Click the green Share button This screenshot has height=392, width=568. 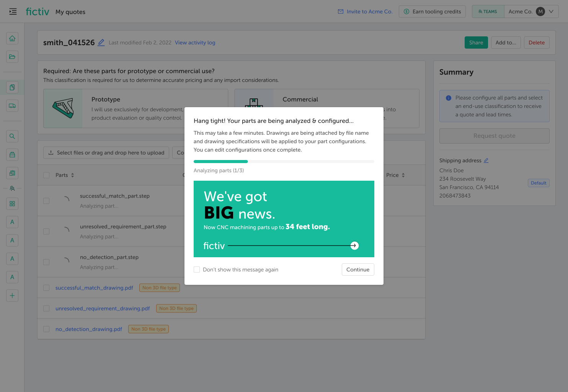[x=476, y=42]
